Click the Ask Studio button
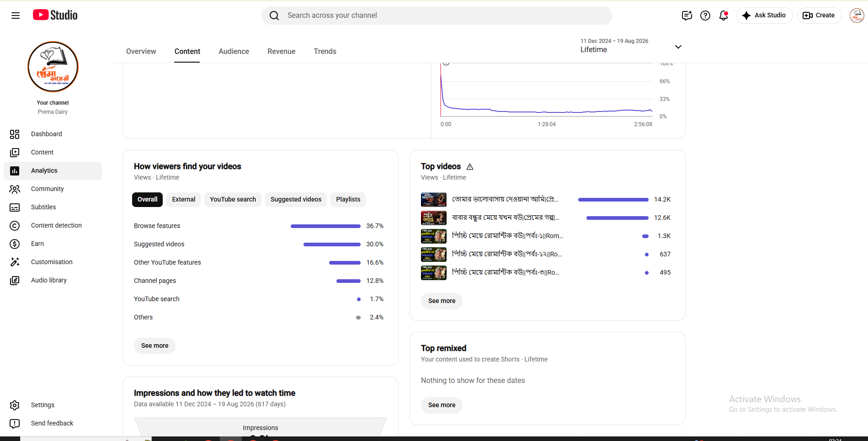 click(764, 16)
